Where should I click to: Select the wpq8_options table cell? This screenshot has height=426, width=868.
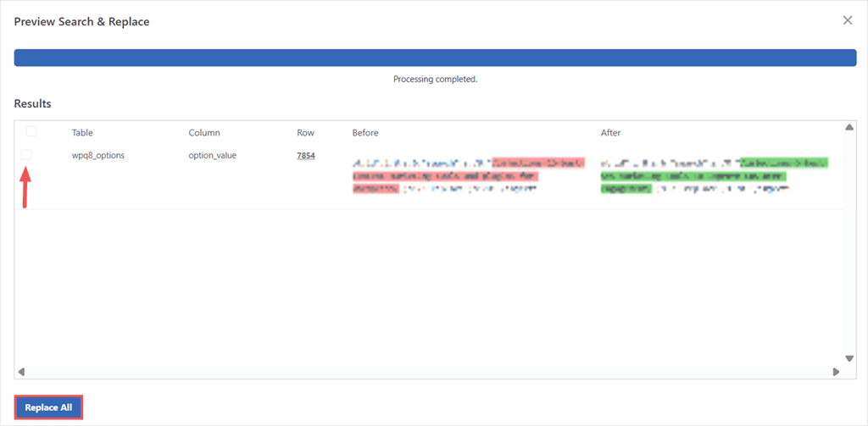pos(98,156)
